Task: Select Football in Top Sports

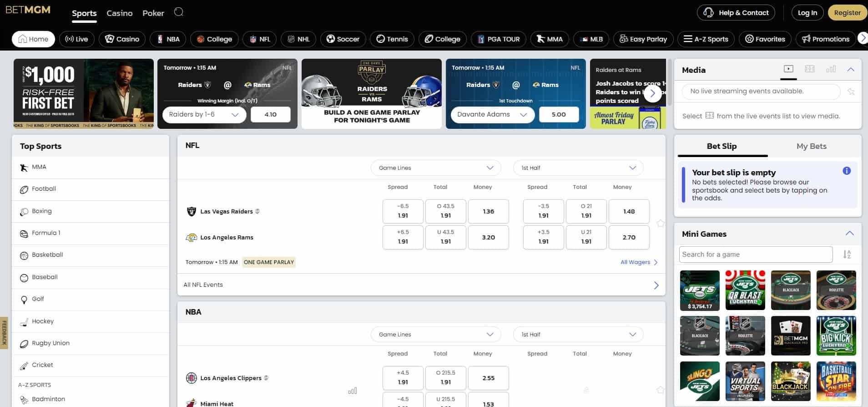Action: coord(91,189)
